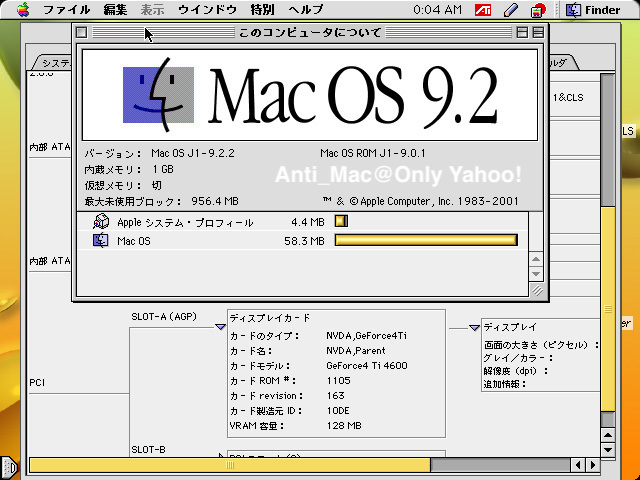Click the SLOT-A (AGP) label

pyautogui.click(x=164, y=317)
